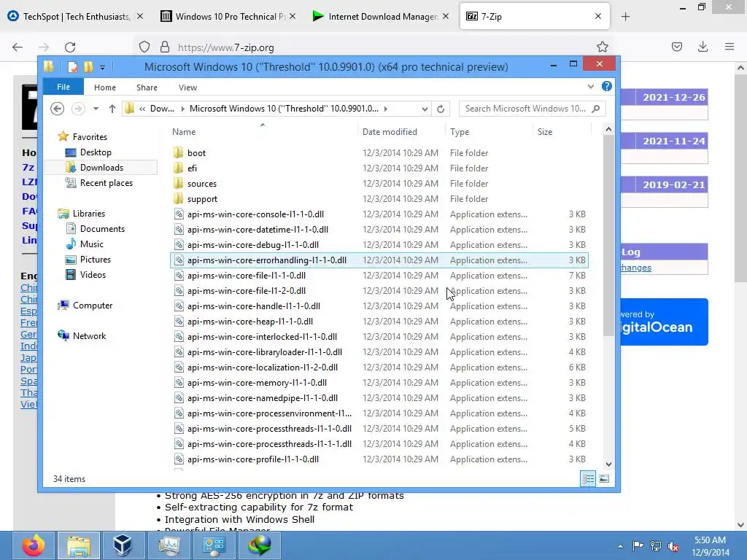Open a new Firefox tab
The height and width of the screenshot is (560, 747).
pyautogui.click(x=625, y=17)
